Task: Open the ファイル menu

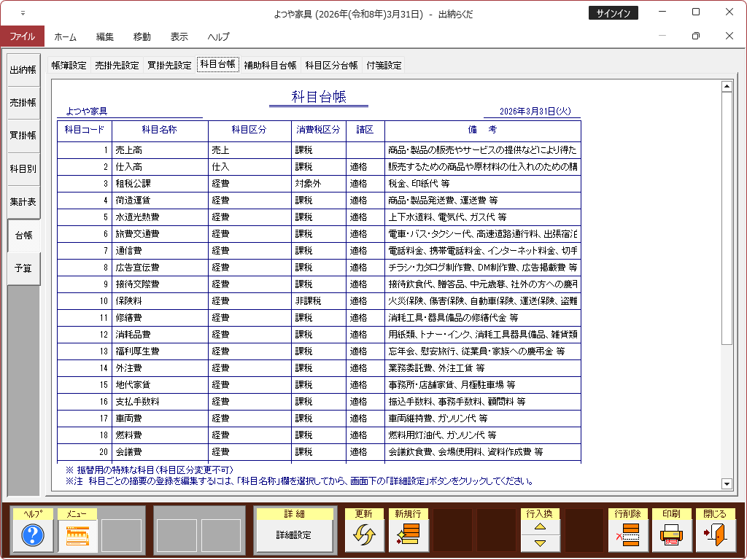Action: (x=22, y=36)
